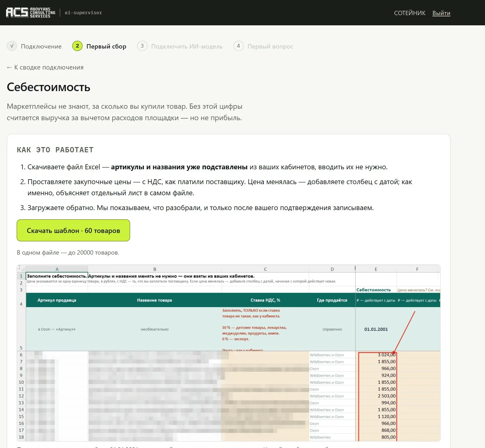Click the "3 024,00" cost value
Image resolution: width=485 pixels, height=448 pixels.
(386, 355)
